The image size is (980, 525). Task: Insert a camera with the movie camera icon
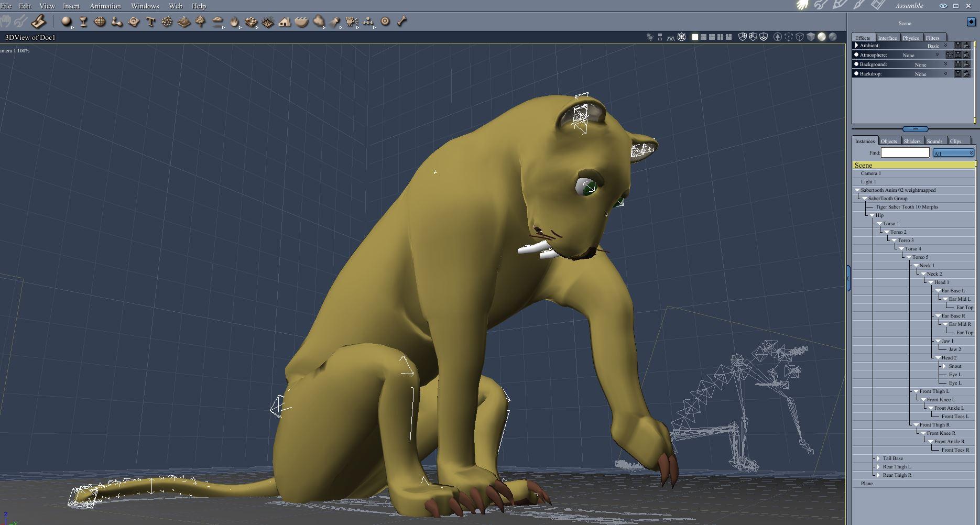point(352,21)
